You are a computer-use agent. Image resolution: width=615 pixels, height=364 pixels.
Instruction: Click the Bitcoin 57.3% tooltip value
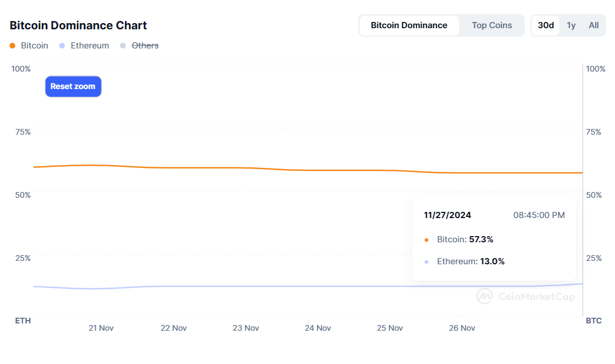pyautogui.click(x=481, y=239)
